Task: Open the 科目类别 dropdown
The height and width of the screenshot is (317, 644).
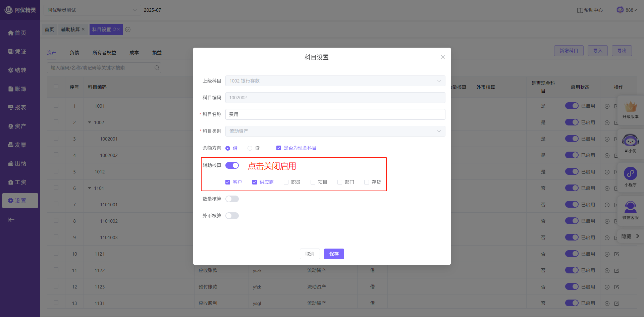Action: 335,131
